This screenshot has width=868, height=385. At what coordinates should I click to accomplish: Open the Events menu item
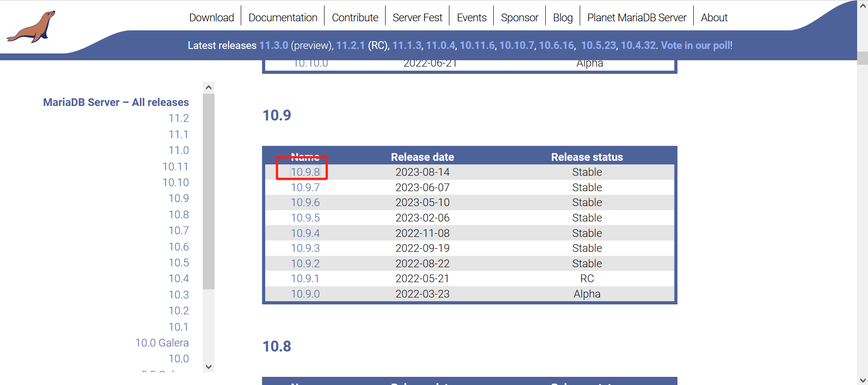pos(472,18)
